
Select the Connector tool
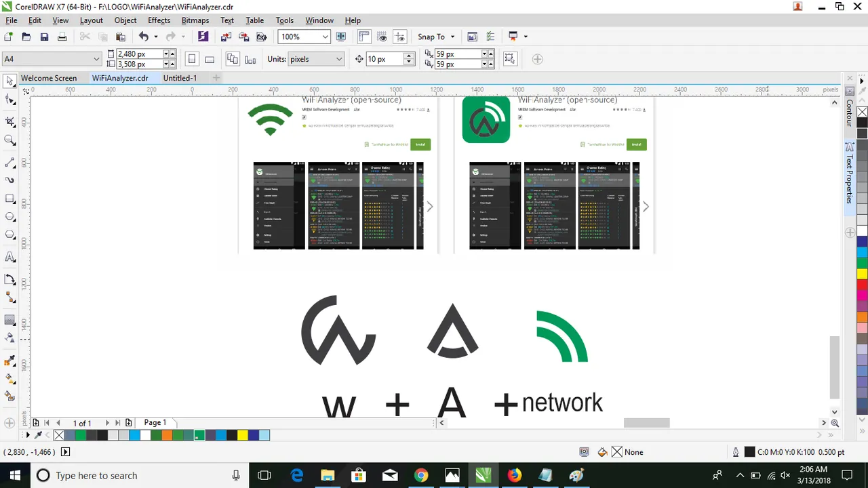[9, 298]
